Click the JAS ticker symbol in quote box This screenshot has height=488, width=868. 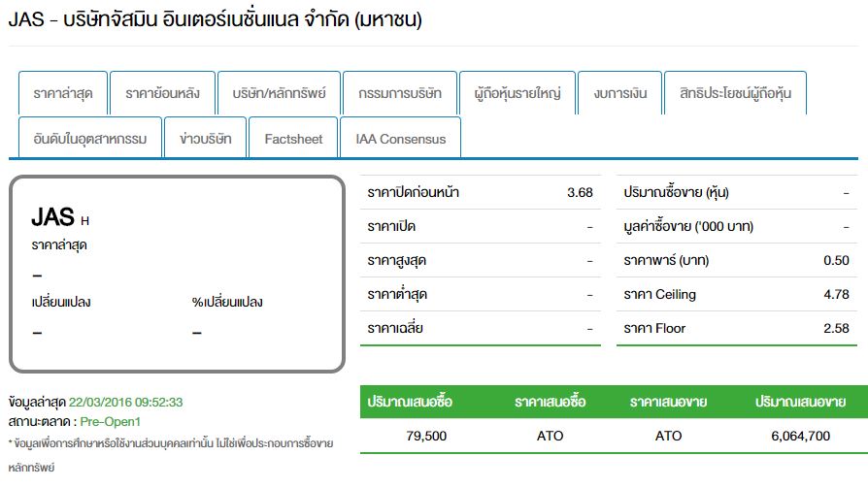(52, 217)
